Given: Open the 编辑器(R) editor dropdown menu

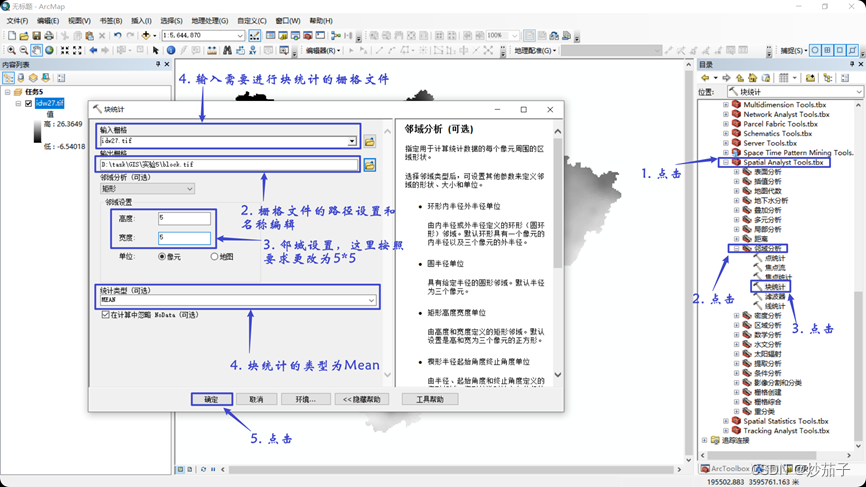Looking at the screenshot, I should click(323, 50).
